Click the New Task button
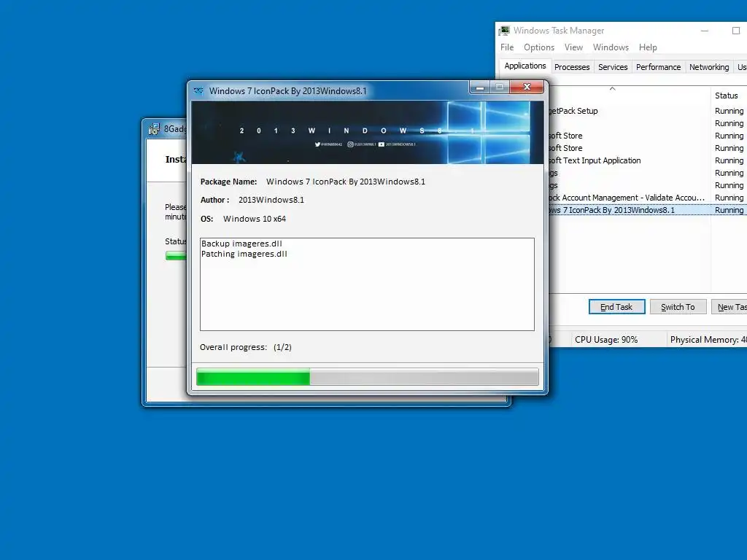Screen dimensions: 747x560 (x=729, y=307)
